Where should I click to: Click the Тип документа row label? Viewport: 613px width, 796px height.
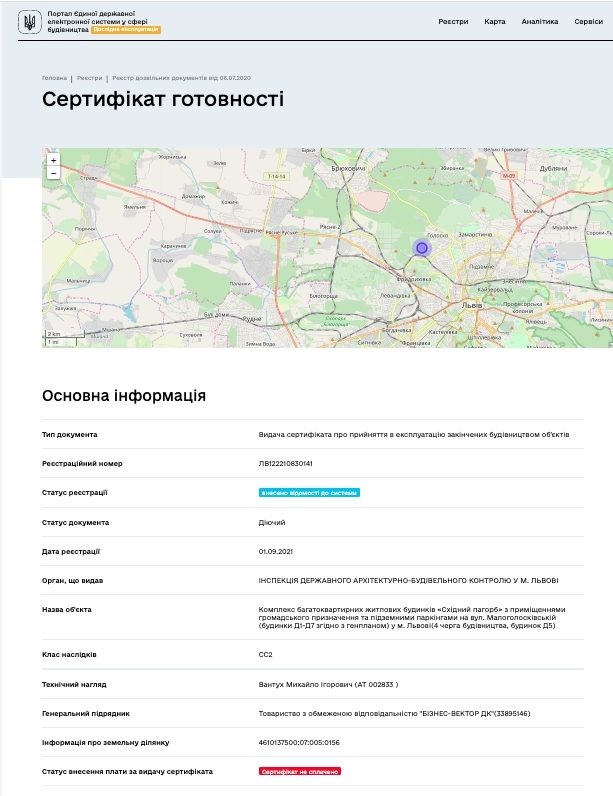(x=70, y=435)
